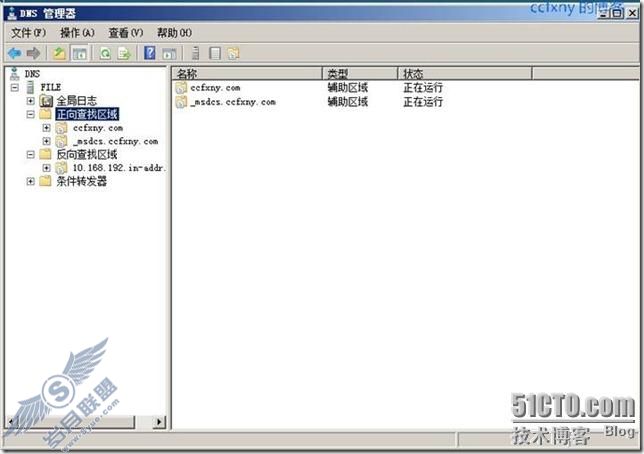Open the 文件(F) menu

pos(28,33)
